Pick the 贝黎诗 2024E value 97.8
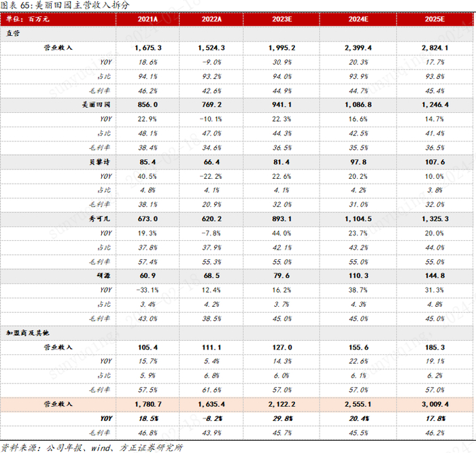 (358, 162)
